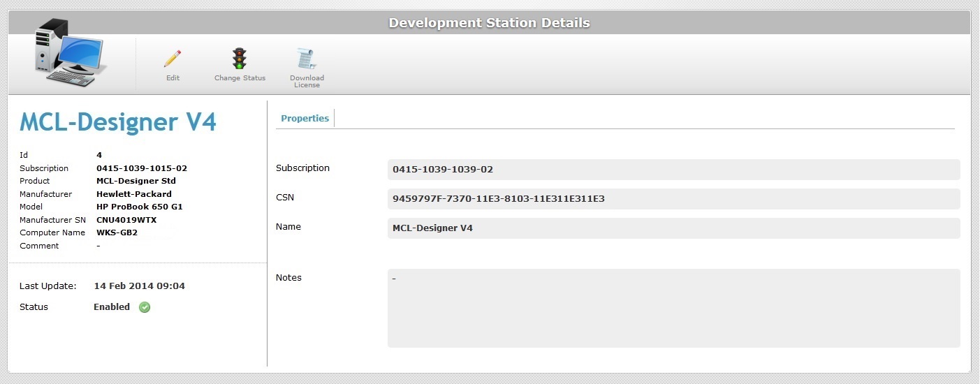The image size is (980, 384).
Task: Select product value MCL-Designer Std
Action: [x=136, y=181]
